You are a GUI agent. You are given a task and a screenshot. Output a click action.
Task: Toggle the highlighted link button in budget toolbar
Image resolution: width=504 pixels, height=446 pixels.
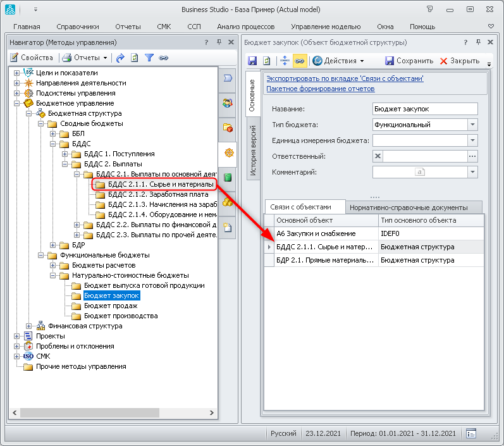pyautogui.click(x=299, y=61)
